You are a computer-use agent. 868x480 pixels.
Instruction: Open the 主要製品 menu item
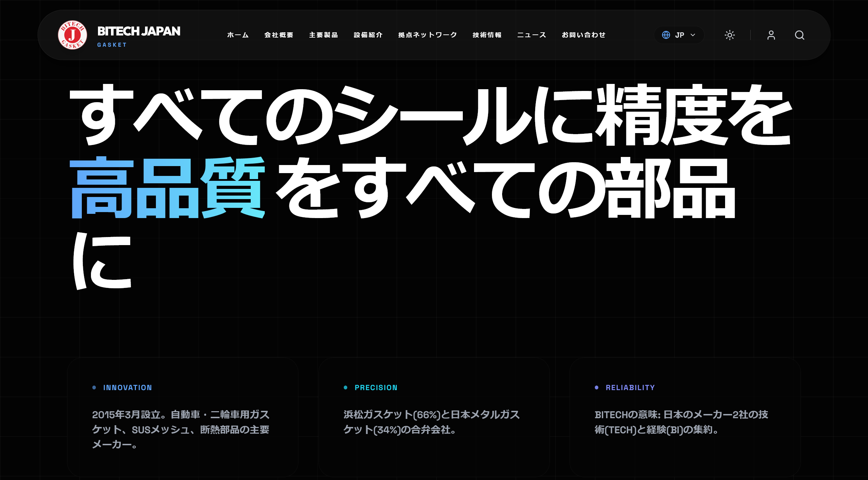[x=323, y=35]
